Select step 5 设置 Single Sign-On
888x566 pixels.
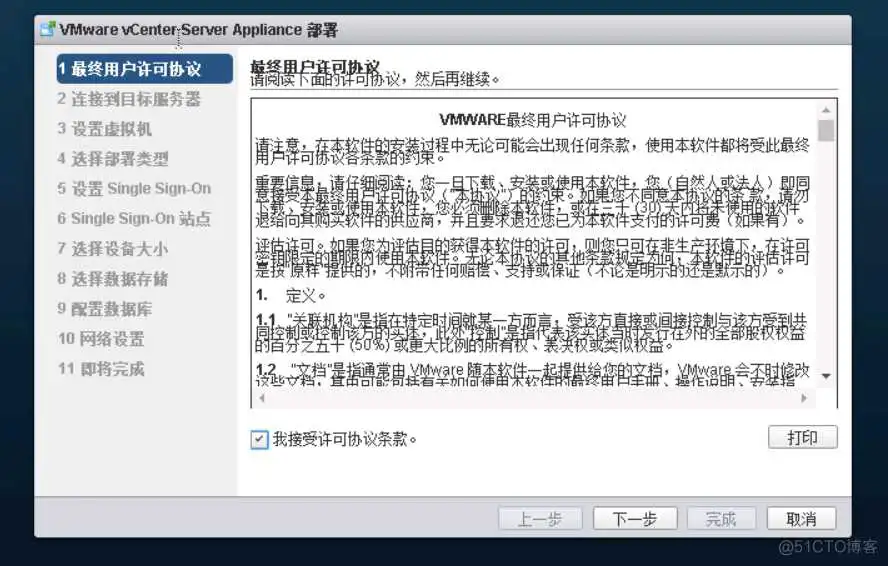(x=134, y=189)
